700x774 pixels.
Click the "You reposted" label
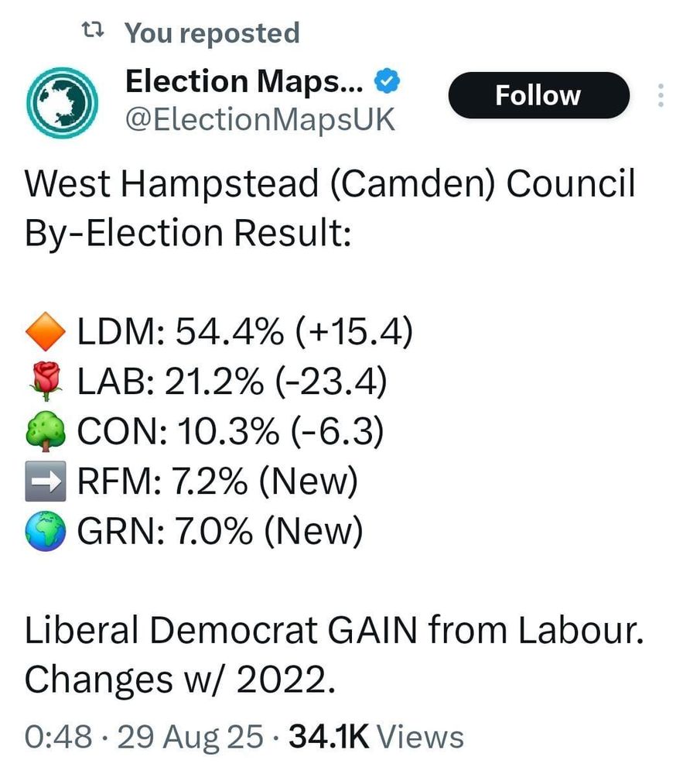pyautogui.click(x=212, y=33)
